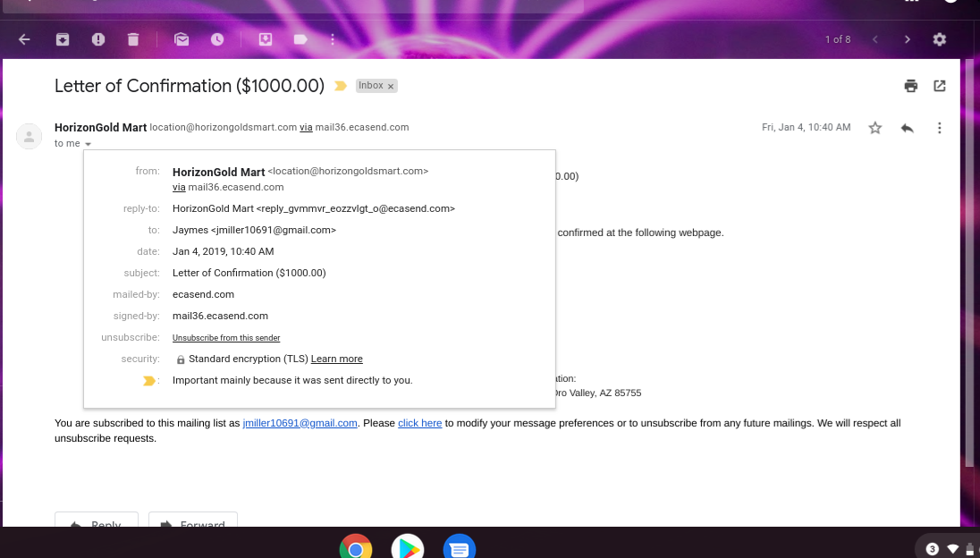Open Gmail settings gear
The width and height of the screenshot is (980, 558).
tap(940, 39)
